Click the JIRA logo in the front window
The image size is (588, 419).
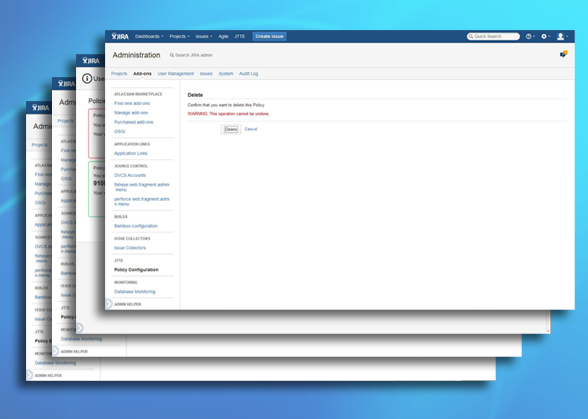click(x=120, y=36)
